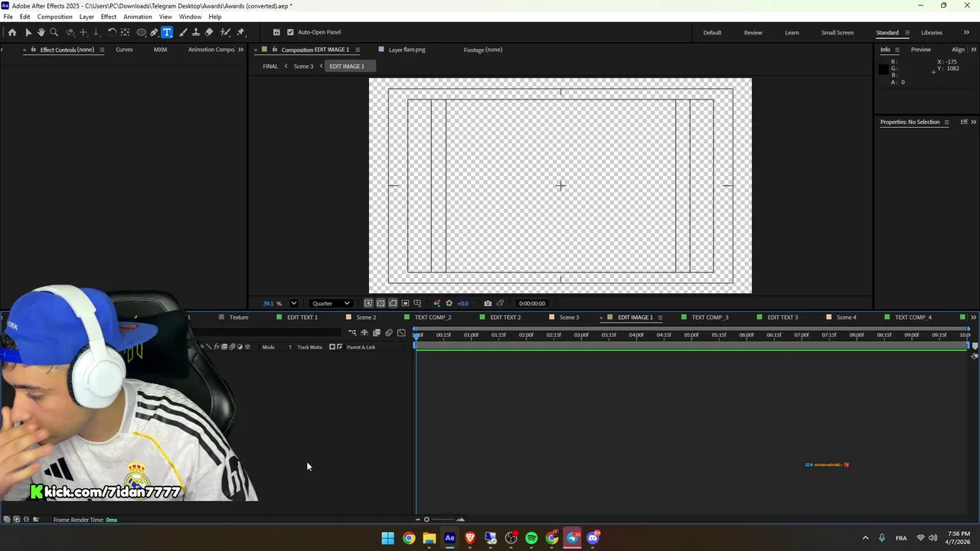Select the Zoom magnifier tool
Image resolution: width=980 pixels, height=551 pixels.
(54, 32)
